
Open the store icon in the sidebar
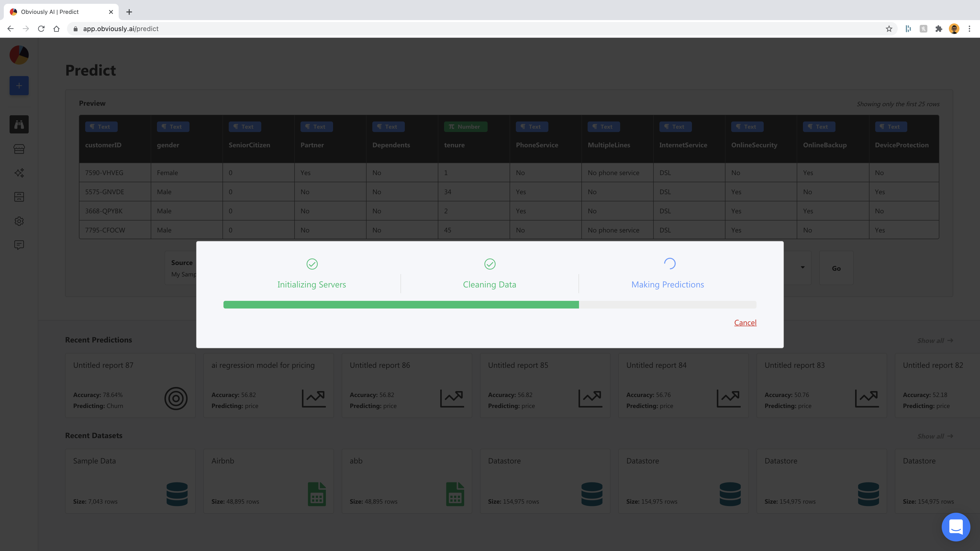pos(19,149)
